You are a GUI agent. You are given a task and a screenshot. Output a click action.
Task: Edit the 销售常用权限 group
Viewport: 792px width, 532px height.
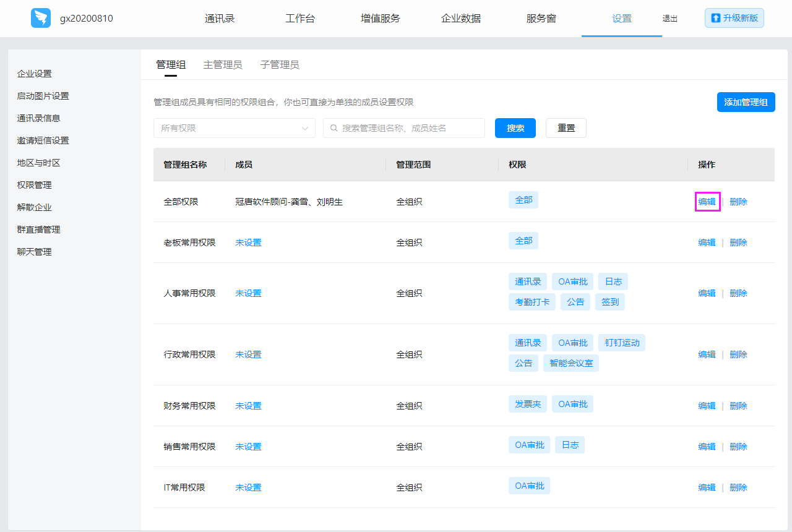pos(707,447)
